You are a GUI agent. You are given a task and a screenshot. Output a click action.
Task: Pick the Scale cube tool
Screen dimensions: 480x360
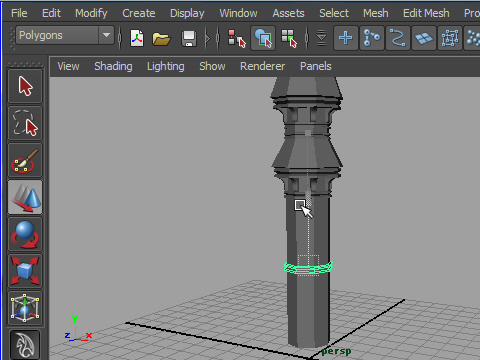(x=25, y=271)
